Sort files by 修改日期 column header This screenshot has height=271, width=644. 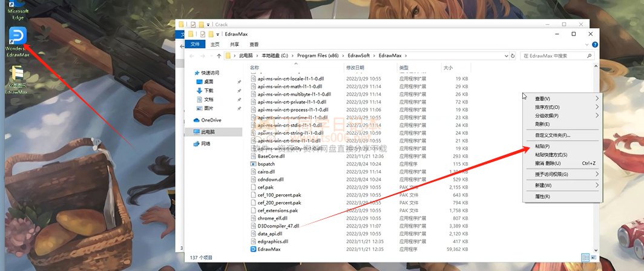pyautogui.click(x=355, y=68)
